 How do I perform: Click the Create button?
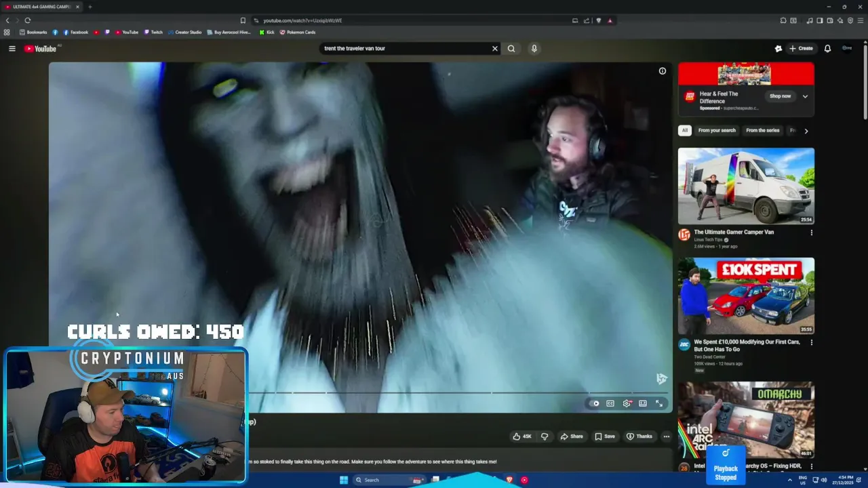[801, 49]
